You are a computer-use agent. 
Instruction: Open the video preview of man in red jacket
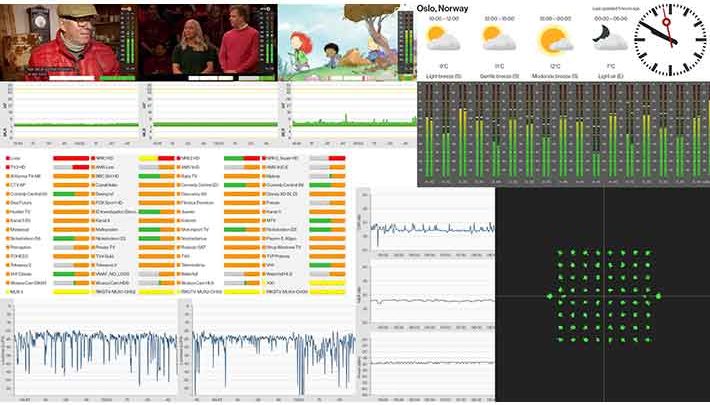[68, 42]
